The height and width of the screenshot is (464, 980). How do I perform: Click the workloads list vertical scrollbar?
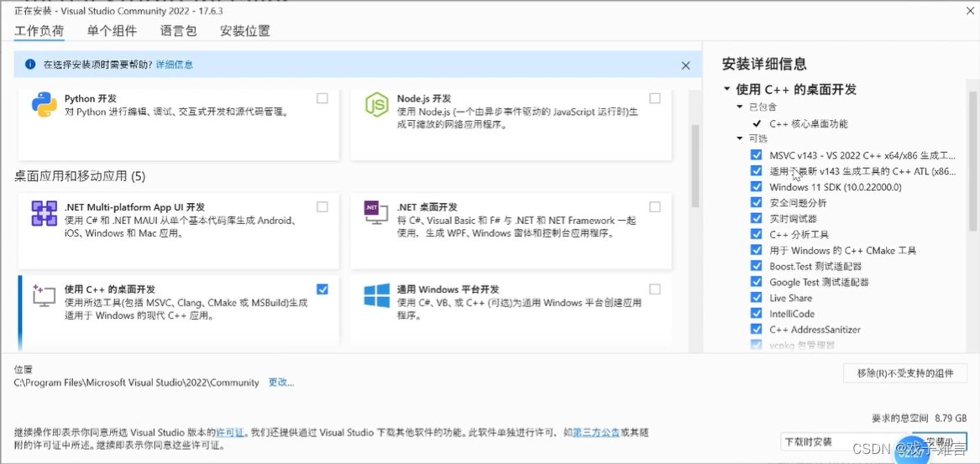[x=695, y=165]
